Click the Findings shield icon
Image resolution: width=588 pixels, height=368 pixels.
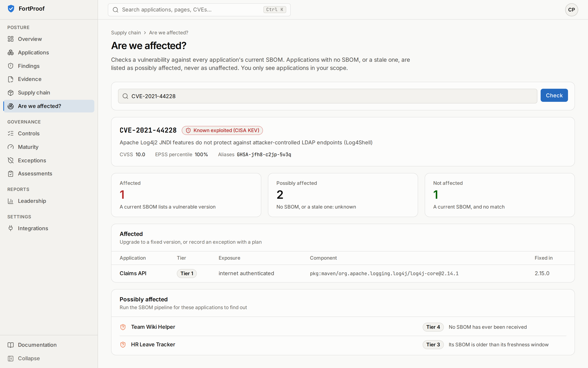10,66
